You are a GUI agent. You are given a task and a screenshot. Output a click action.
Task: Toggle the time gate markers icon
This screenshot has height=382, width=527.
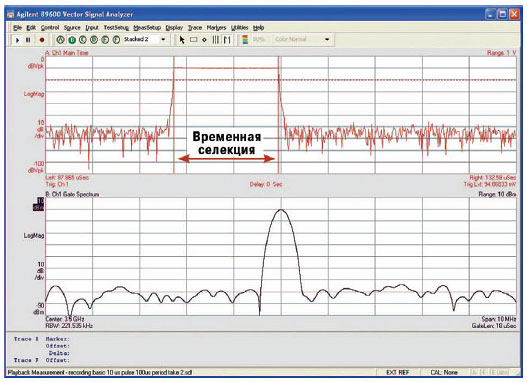coord(216,40)
